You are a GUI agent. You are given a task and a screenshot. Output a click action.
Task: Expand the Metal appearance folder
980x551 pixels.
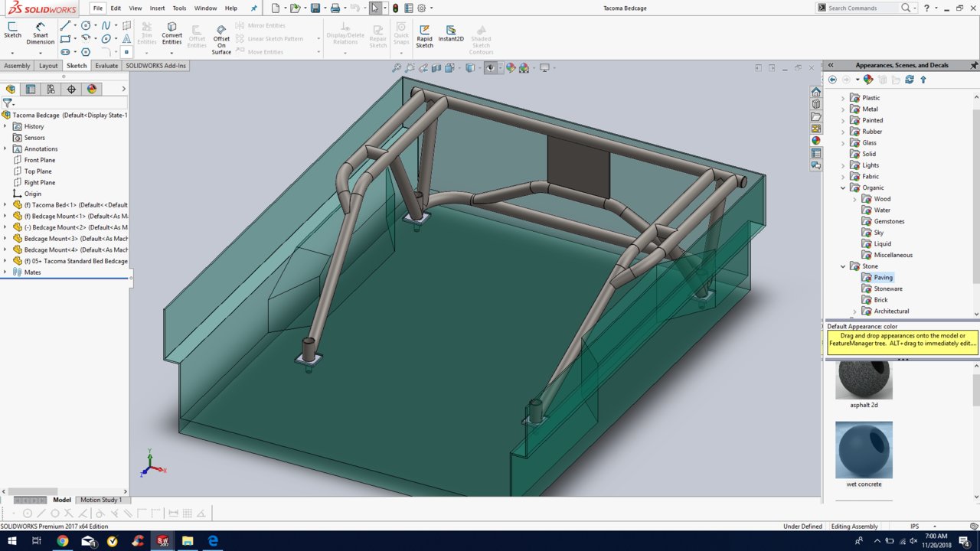844,109
